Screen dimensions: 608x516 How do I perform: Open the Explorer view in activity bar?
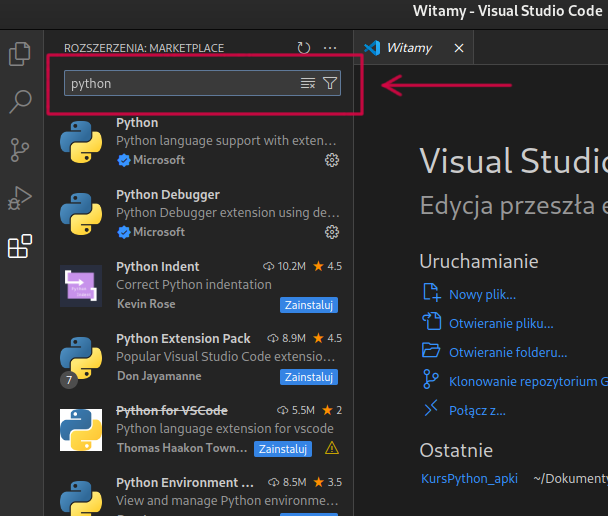[19, 53]
